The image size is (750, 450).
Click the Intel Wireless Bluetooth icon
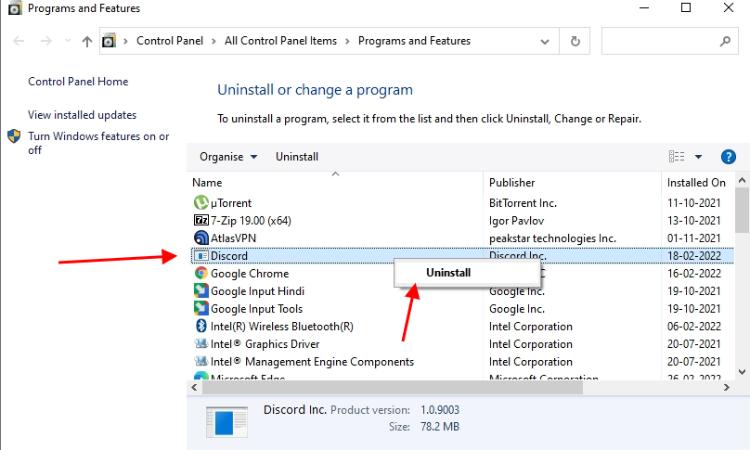[x=201, y=326]
